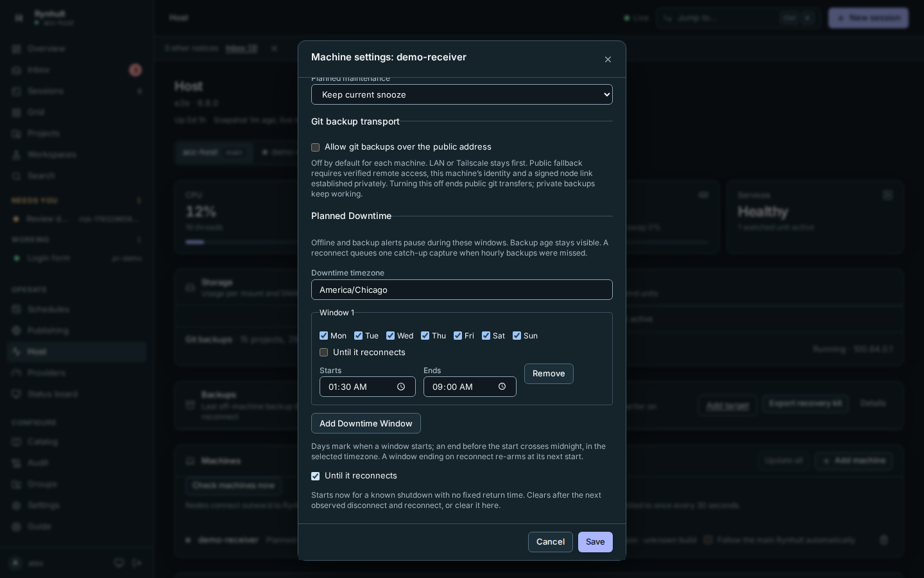Open Overview in the sidebar
This screenshot has height=578, width=924.
pos(77,49)
